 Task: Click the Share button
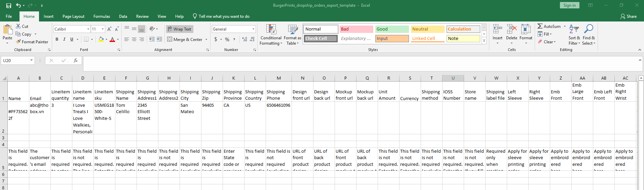point(629,16)
